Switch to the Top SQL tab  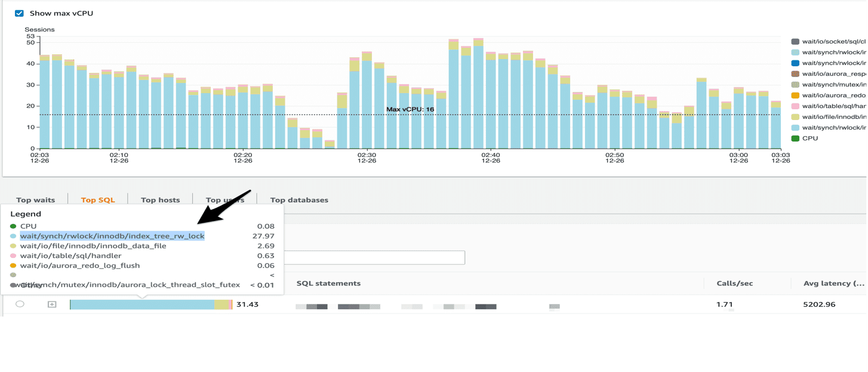point(98,200)
